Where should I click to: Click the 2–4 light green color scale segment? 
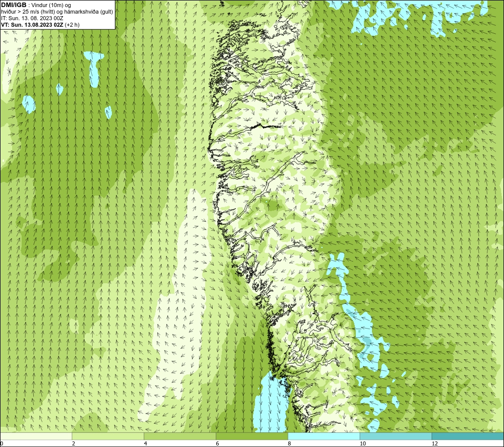coord(108,436)
